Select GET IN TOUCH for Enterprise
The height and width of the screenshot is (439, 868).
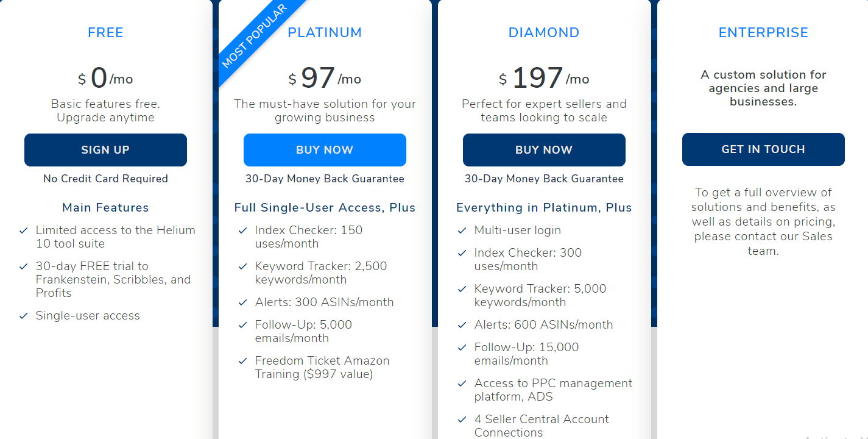click(x=763, y=149)
